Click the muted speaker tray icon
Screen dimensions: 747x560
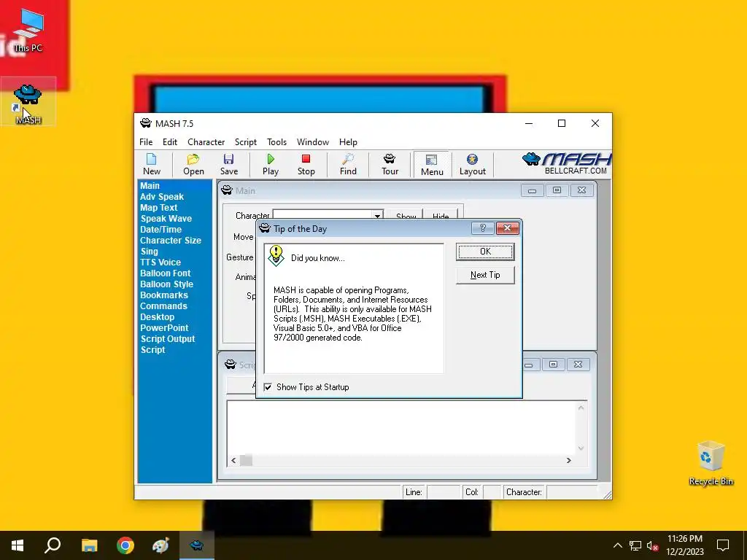[653, 545]
